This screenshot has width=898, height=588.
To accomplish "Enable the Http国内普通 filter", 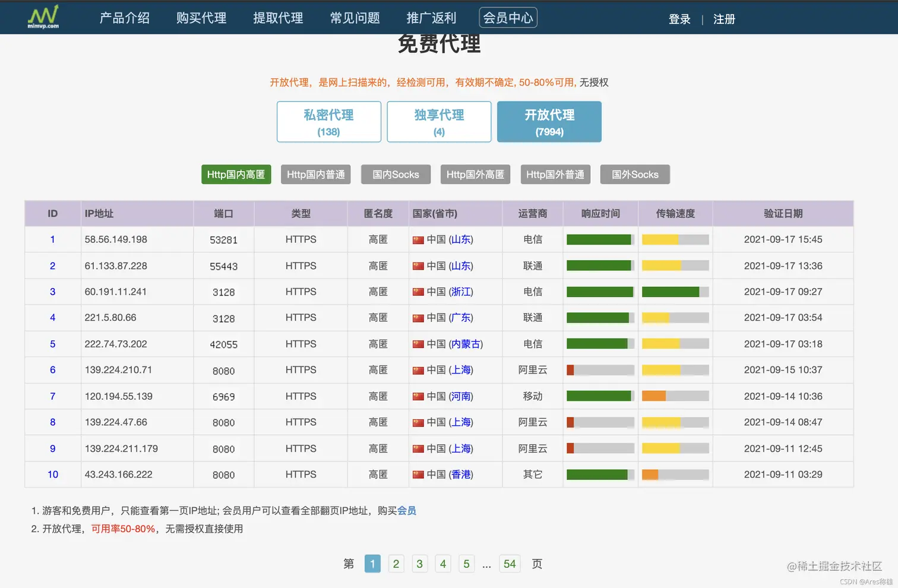I will point(315,174).
